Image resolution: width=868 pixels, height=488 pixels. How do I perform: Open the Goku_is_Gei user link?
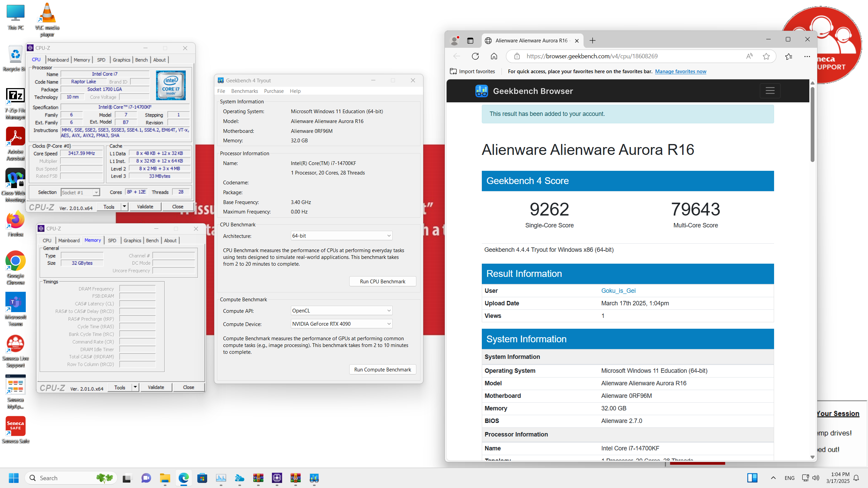618,290
